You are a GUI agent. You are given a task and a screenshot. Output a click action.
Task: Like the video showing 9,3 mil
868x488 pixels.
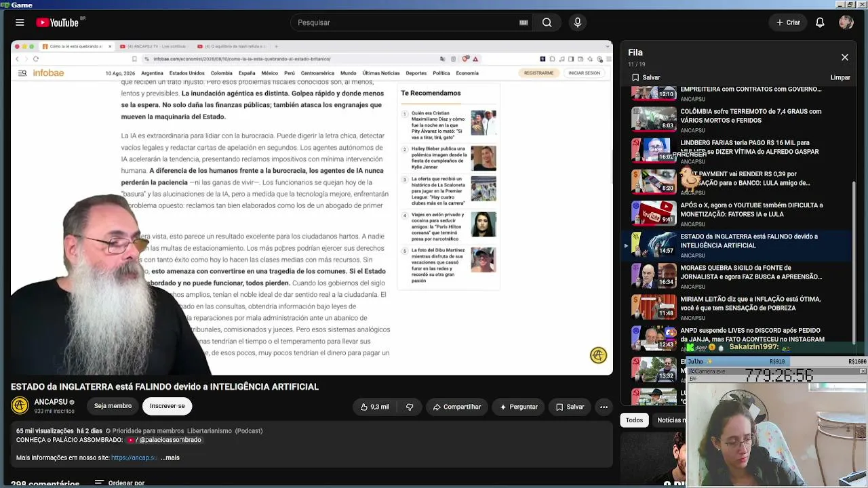[375, 407]
